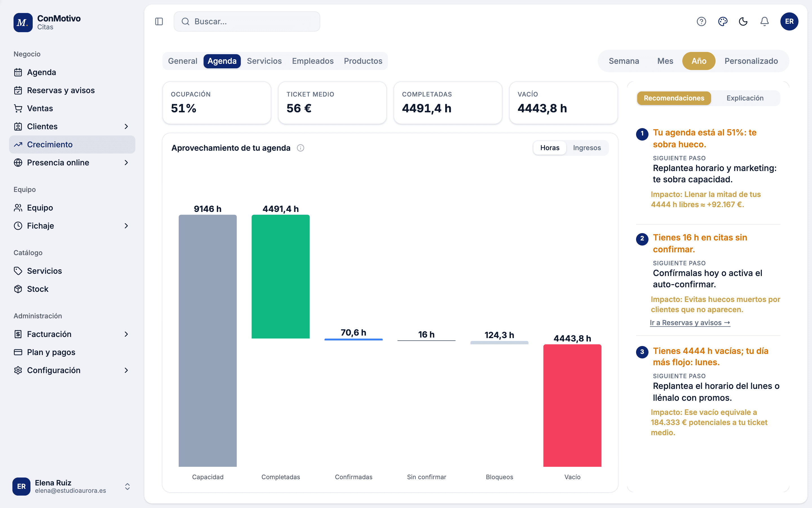Open Ventas from the sidebar
Screen dimensions: 812x508
coord(72,109)
